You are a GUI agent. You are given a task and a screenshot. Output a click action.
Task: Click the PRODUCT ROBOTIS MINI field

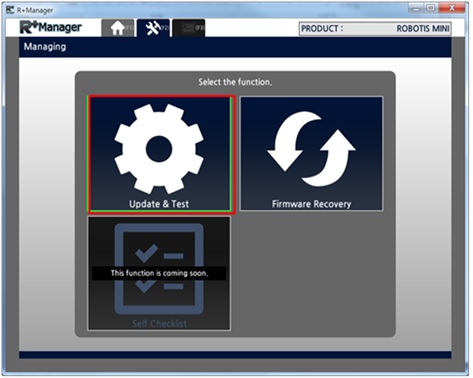click(x=375, y=29)
